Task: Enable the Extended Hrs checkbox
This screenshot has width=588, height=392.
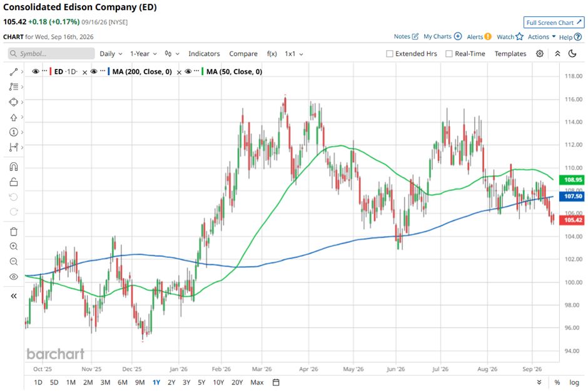Action: (x=390, y=54)
